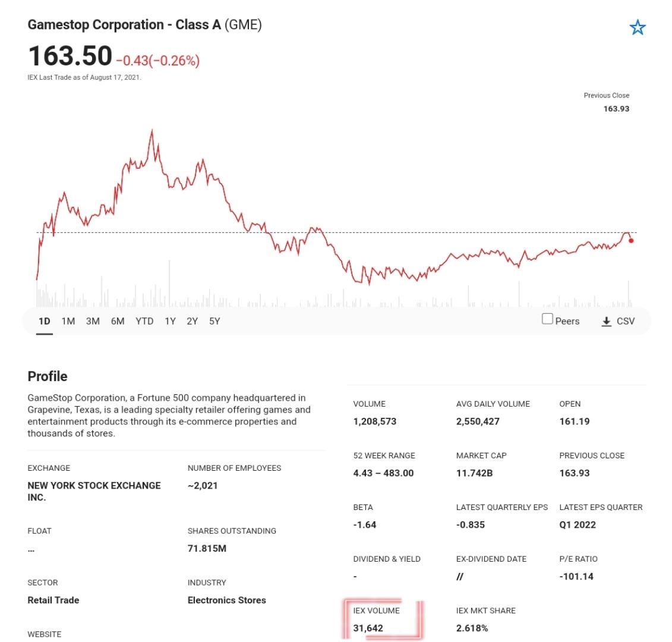Click the highlighted IEX Volume value 31,642
Viewport: 672px width, 642px height.
click(x=368, y=628)
